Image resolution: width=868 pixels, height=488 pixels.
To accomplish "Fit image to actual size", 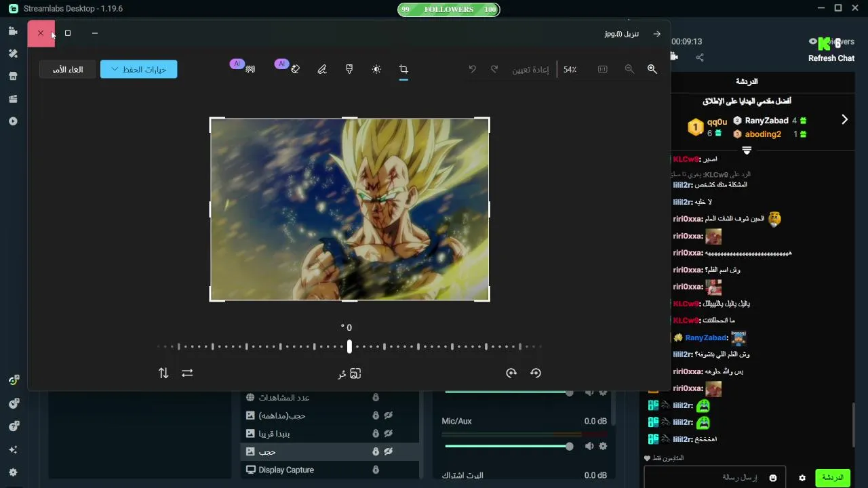I will [x=602, y=69].
